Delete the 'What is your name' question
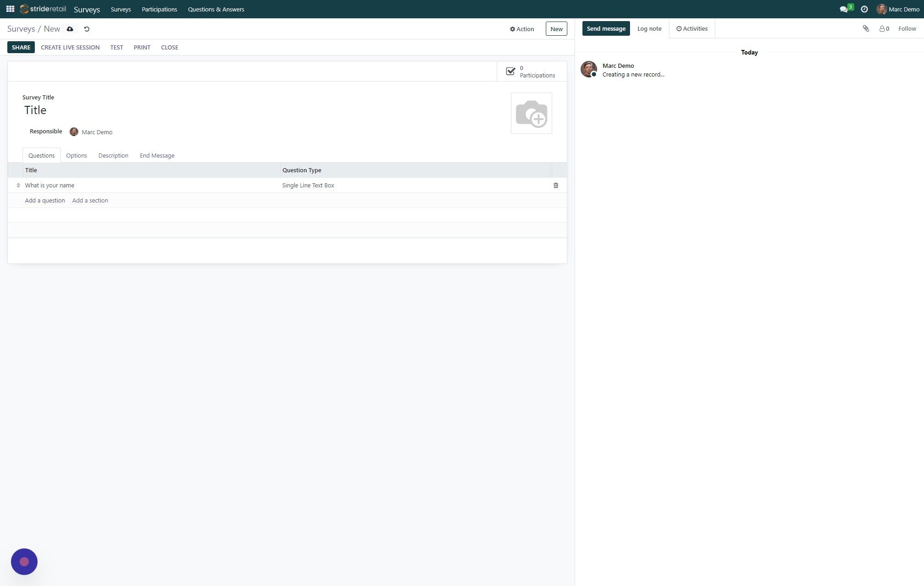This screenshot has height=586, width=924. click(556, 185)
